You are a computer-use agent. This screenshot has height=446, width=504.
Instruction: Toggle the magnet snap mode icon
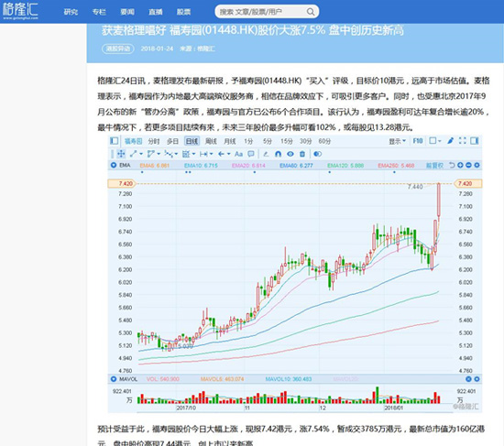click(278, 154)
